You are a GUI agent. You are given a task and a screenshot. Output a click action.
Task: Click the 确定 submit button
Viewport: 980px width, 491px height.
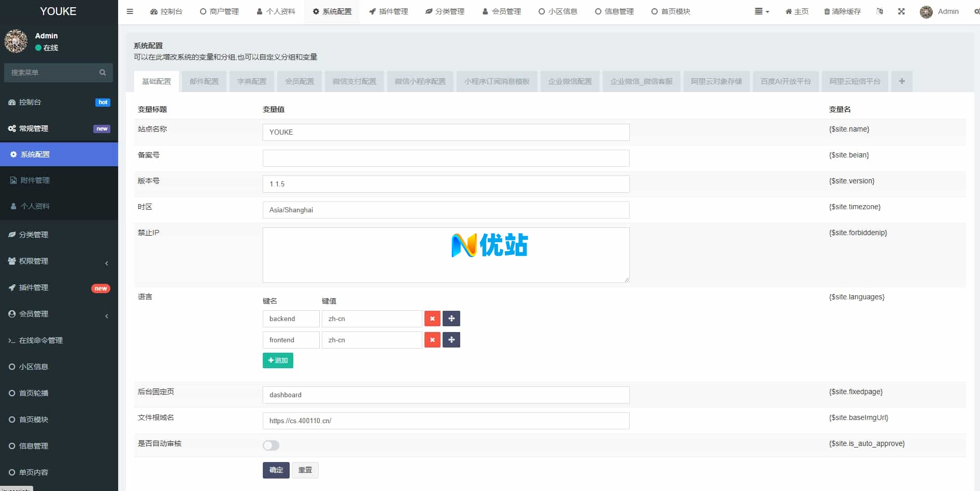276,470
